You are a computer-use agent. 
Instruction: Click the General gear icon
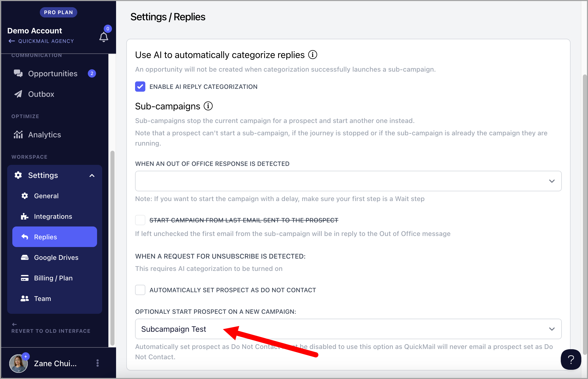click(25, 196)
